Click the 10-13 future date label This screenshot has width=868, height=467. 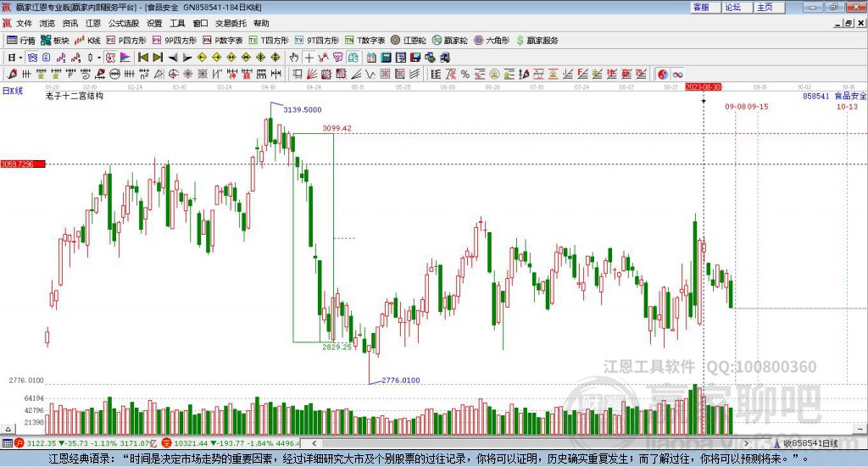[847, 107]
